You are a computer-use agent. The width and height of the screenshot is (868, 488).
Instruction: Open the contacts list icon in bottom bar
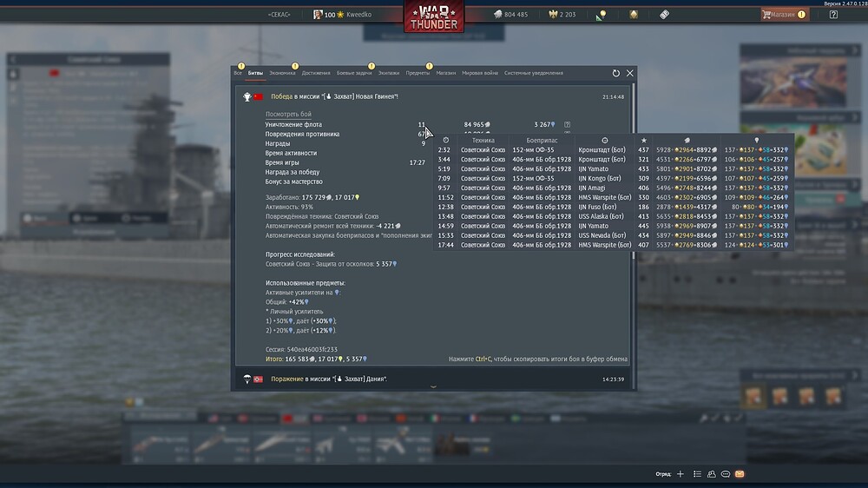[697, 474]
